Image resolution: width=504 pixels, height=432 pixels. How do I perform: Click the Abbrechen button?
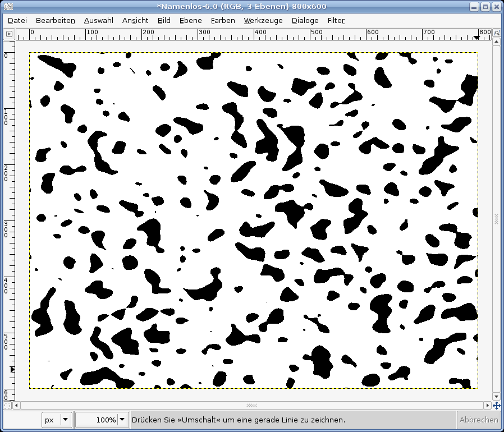(x=479, y=420)
